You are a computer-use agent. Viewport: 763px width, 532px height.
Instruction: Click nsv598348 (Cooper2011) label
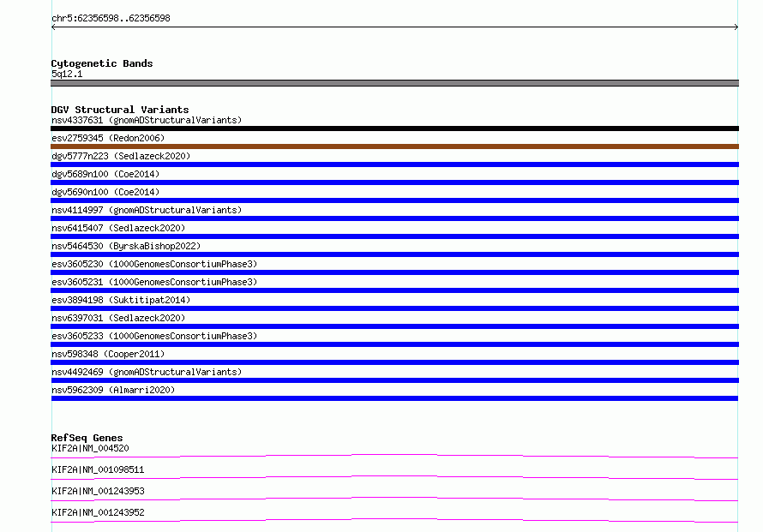[x=108, y=354]
